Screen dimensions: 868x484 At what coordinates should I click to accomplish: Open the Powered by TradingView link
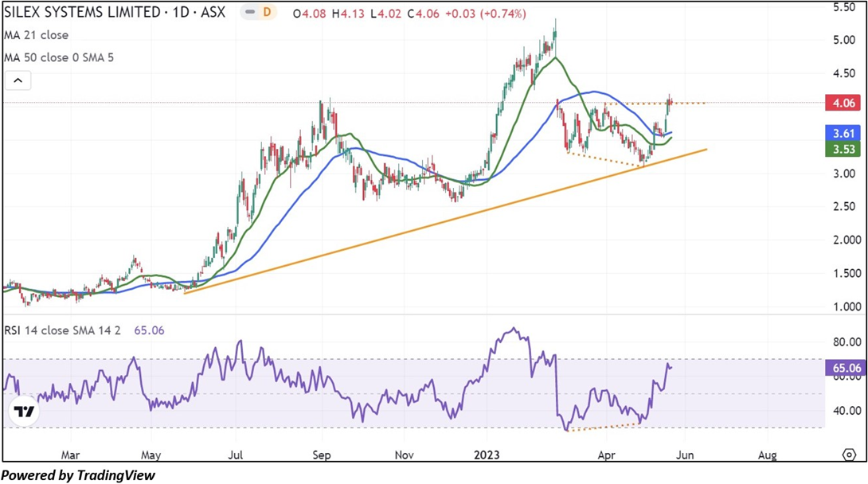(x=78, y=475)
